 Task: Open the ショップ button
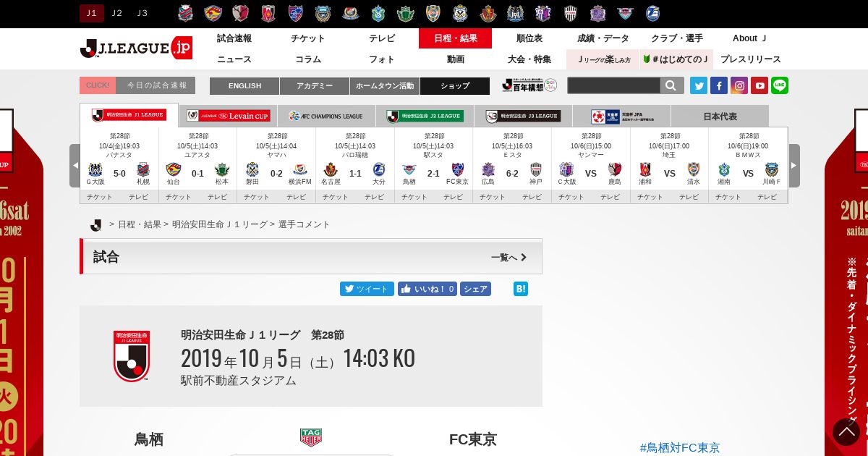[455, 86]
